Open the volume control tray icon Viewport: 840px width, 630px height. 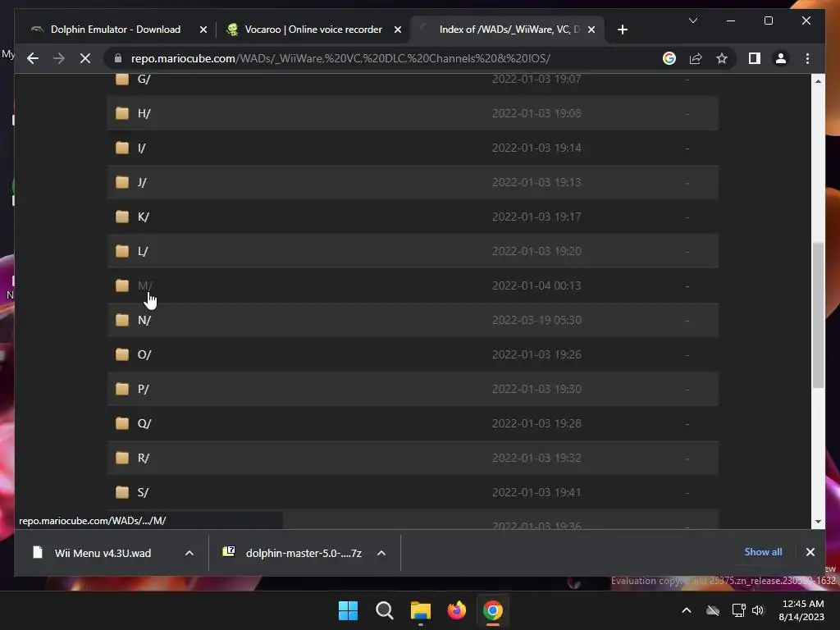[758, 610]
